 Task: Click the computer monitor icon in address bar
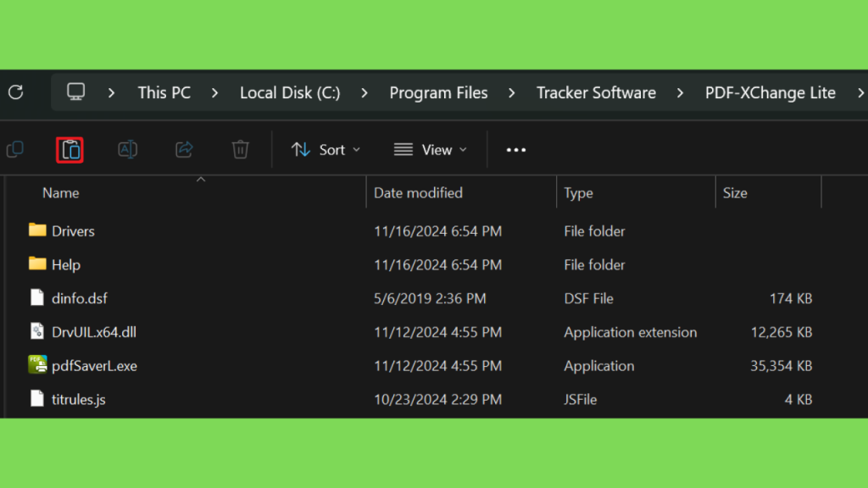pyautogui.click(x=75, y=91)
